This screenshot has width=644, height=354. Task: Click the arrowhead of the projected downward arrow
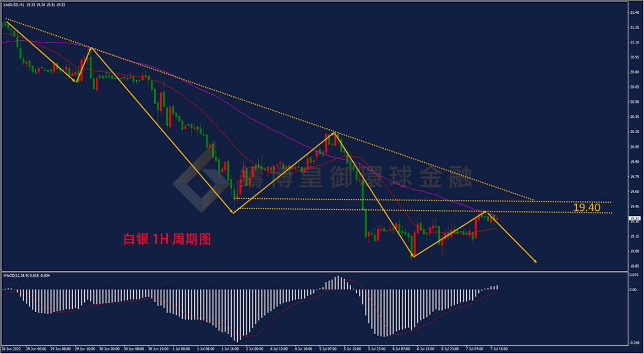pyautogui.click(x=534, y=260)
